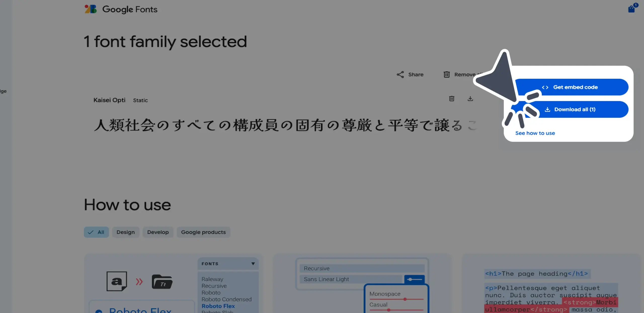
Task: Select the All filter chip
Action: 96,232
